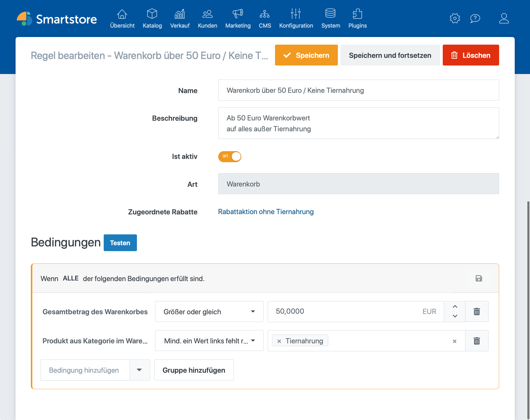
Task: Toggle the Ist aktiv switch off
Action: tap(229, 157)
